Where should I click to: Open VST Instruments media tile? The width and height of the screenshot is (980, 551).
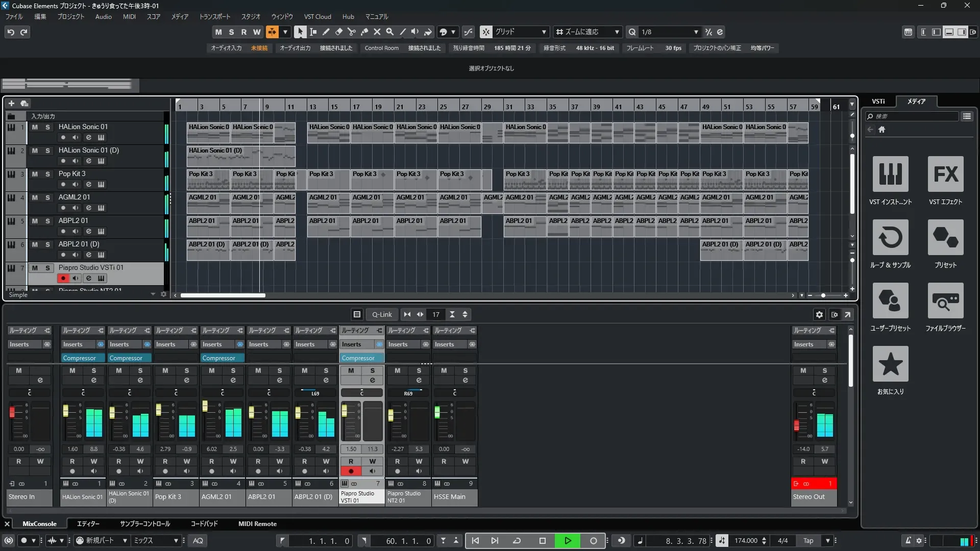pyautogui.click(x=890, y=174)
